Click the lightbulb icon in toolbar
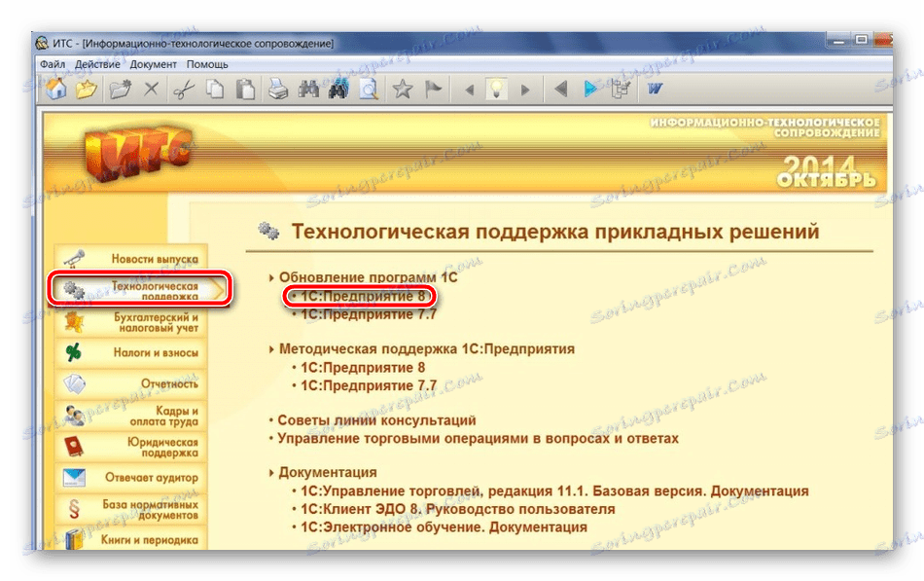This screenshot has height=581, width=924. (497, 90)
